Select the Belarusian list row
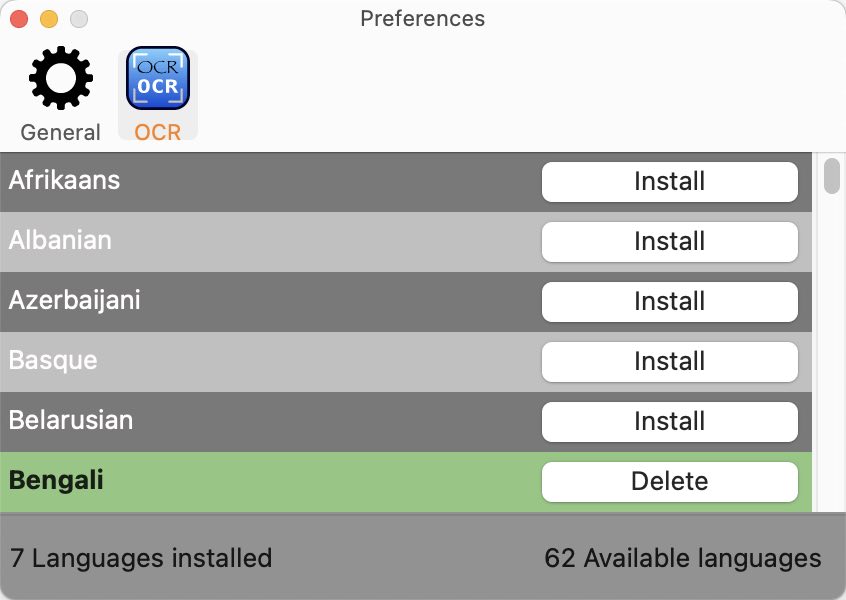Image resolution: width=846 pixels, height=600 pixels. pos(406,421)
